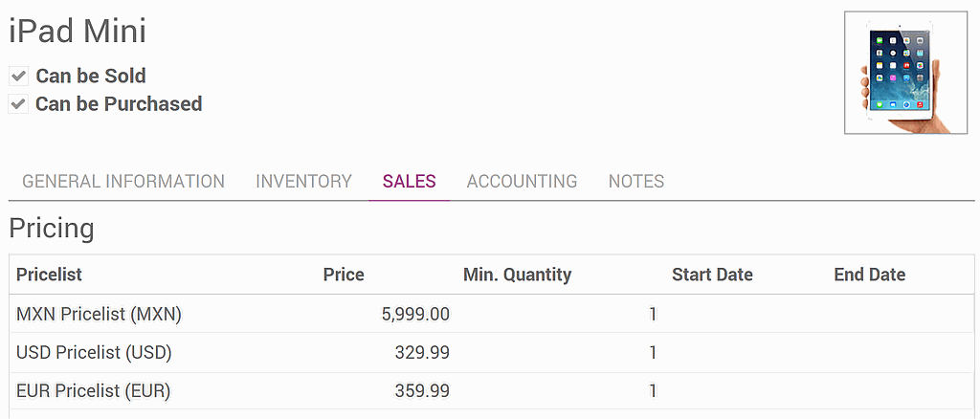Viewport: 980px width, 419px height.
Task: Toggle the Can be Purchased checkbox
Action: [x=18, y=103]
